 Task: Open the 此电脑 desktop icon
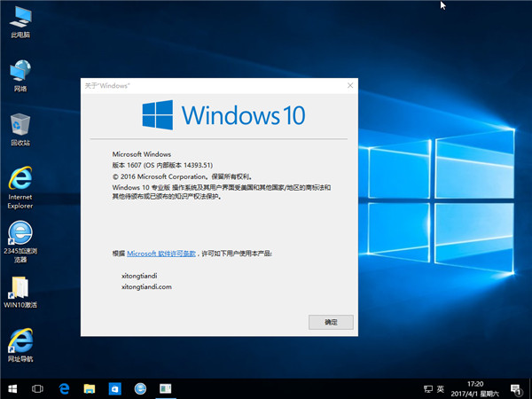click(20, 21)
